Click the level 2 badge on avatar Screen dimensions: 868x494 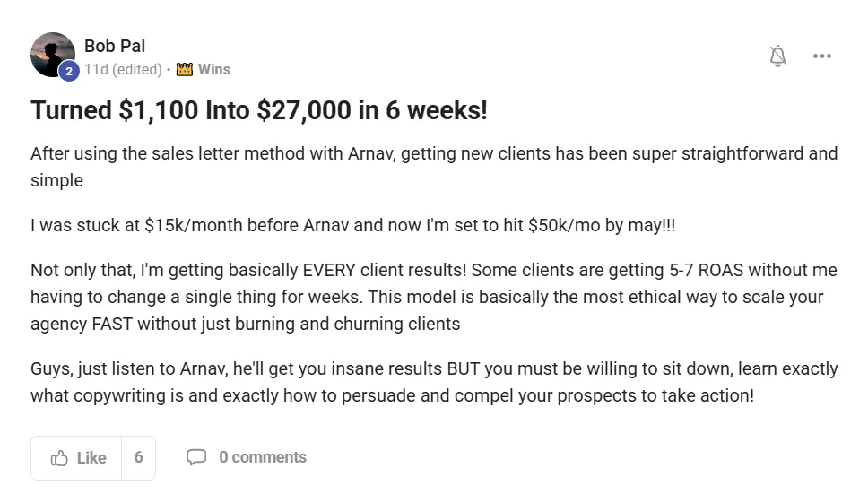tap(69, 71)
